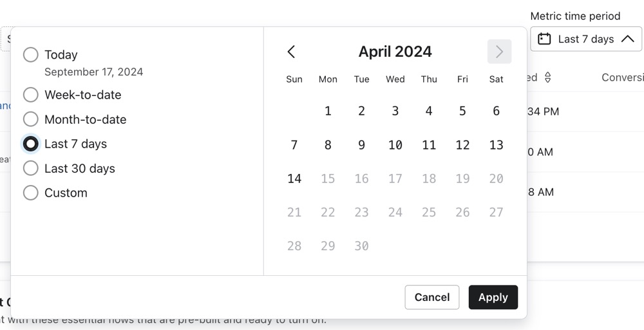The width and height of the screenshot is (644, 330).
Task: Collapse the Last 7 days dropdown chevron
Action: pyautogui.click(x=627, y=39)
